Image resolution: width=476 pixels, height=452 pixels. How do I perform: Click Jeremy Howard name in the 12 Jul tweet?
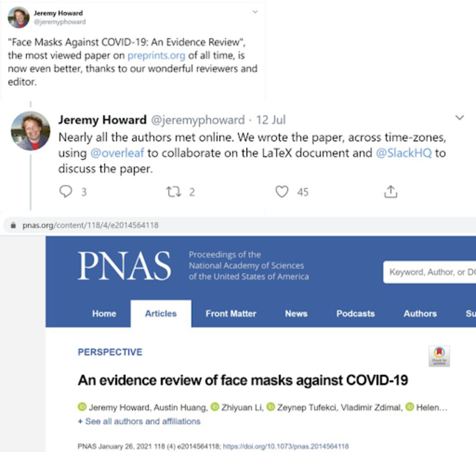pyautogui.click(x=102, y=120)
